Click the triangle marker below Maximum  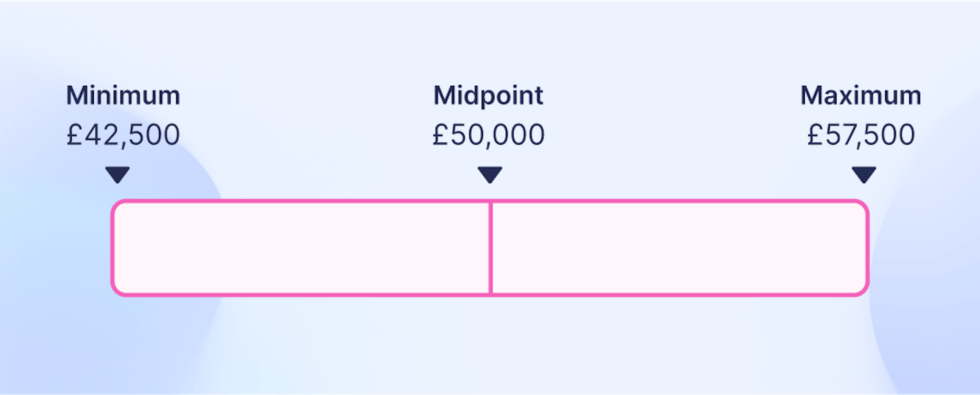tap(864, 174)
